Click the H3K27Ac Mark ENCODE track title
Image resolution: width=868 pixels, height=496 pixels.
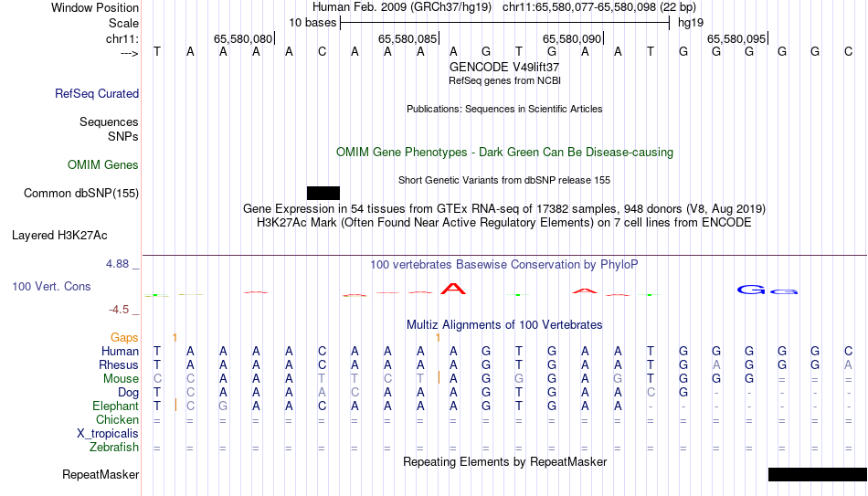[504, 223]
